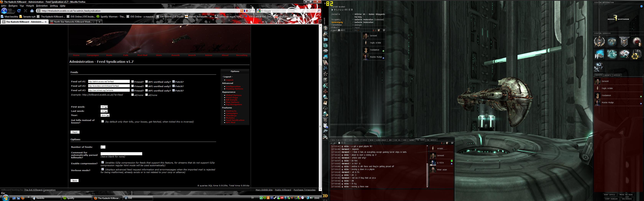This screenshot has height=201, width=644.
Task: Open Spotify from the Windows taskbar
Action: pyautogui.click(x=77, y=198)
